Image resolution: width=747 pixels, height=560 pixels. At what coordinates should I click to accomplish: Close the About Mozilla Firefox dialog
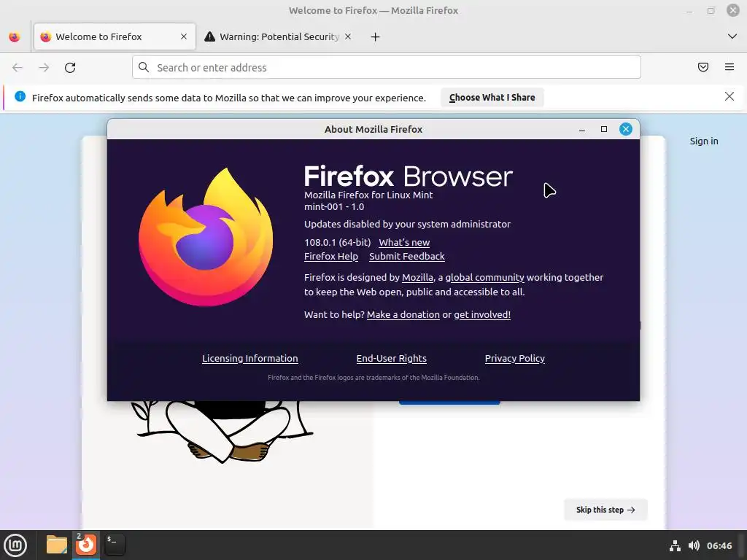coord(625,129)
